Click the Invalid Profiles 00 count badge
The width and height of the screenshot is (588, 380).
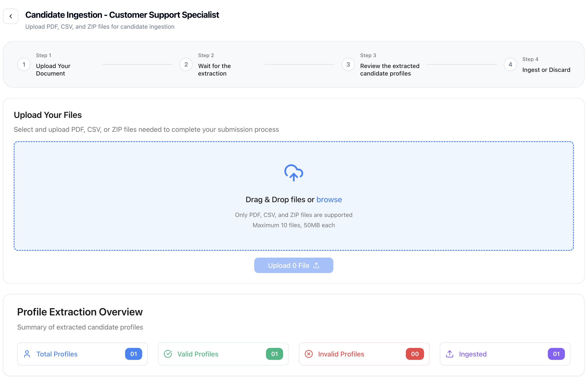point(415,354)
